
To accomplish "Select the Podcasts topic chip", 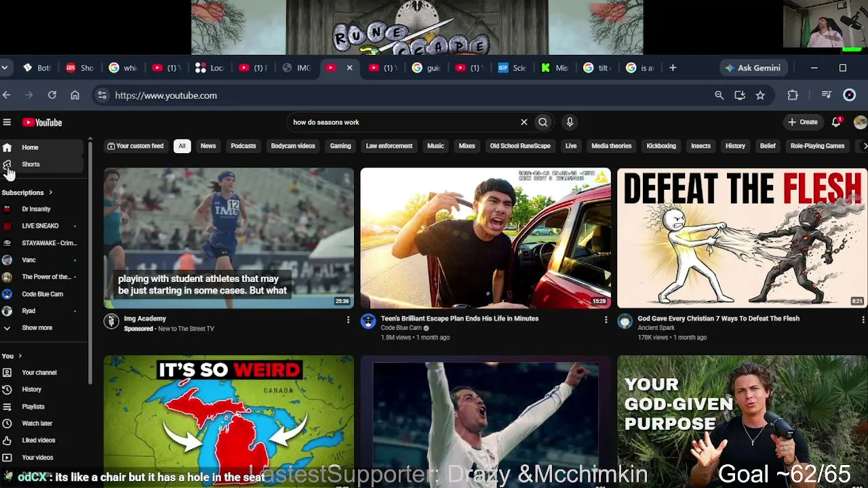I will pos(243,146).
